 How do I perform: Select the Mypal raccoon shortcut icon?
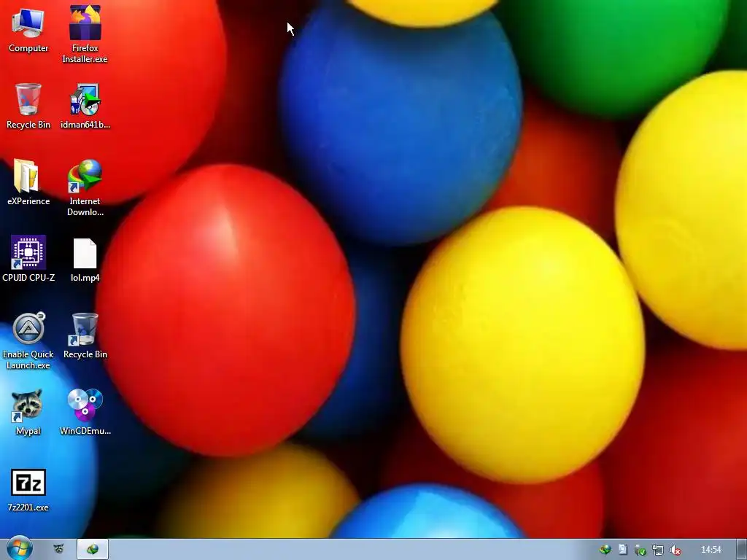28,413
